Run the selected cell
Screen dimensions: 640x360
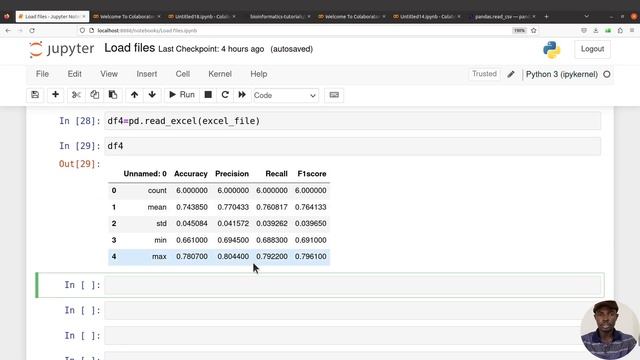[182, 95]
